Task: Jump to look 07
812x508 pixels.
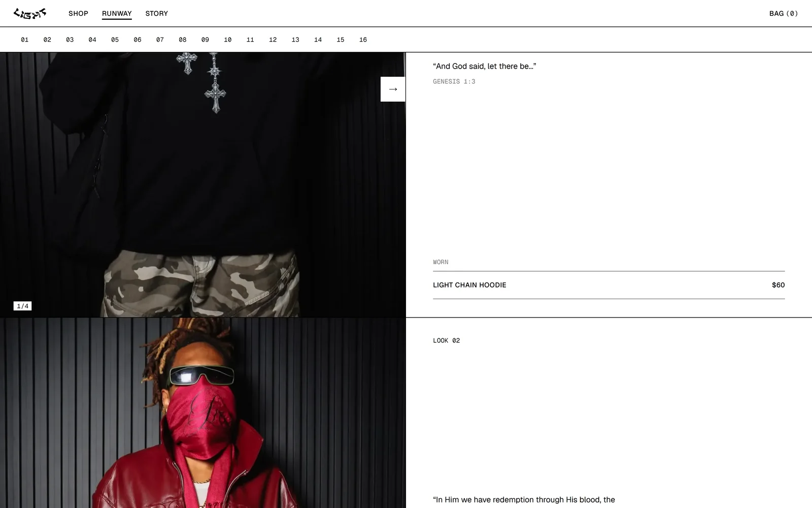Action: pyautogui.click(x=160, y=40)
